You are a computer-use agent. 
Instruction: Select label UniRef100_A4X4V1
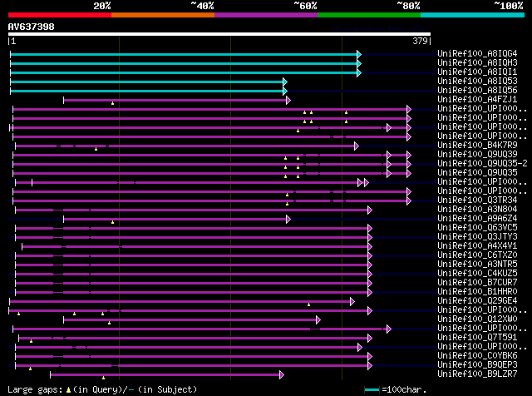[477, 246]
